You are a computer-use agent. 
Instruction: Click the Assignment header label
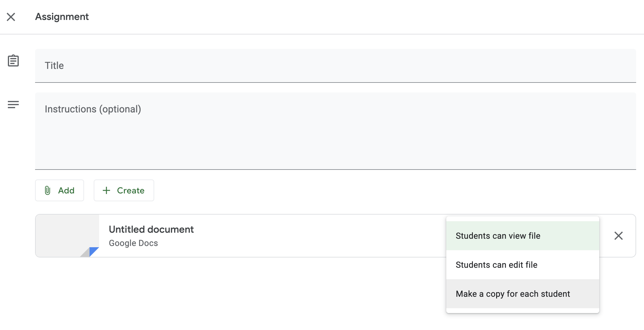pos(62,17)
